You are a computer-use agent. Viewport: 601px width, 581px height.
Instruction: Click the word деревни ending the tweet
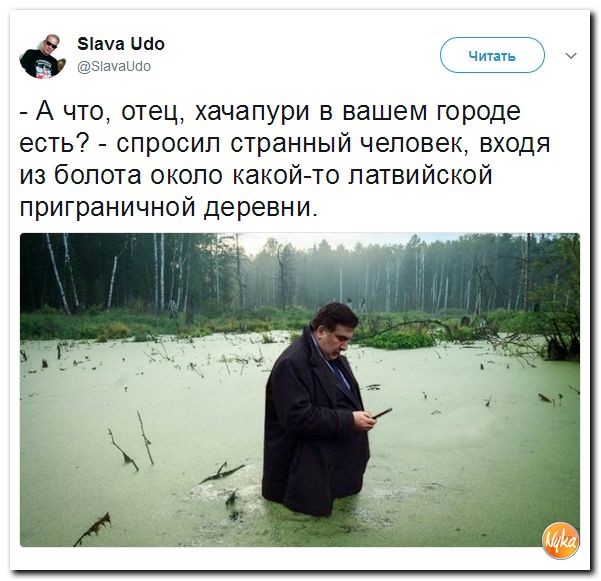point(261,208)
